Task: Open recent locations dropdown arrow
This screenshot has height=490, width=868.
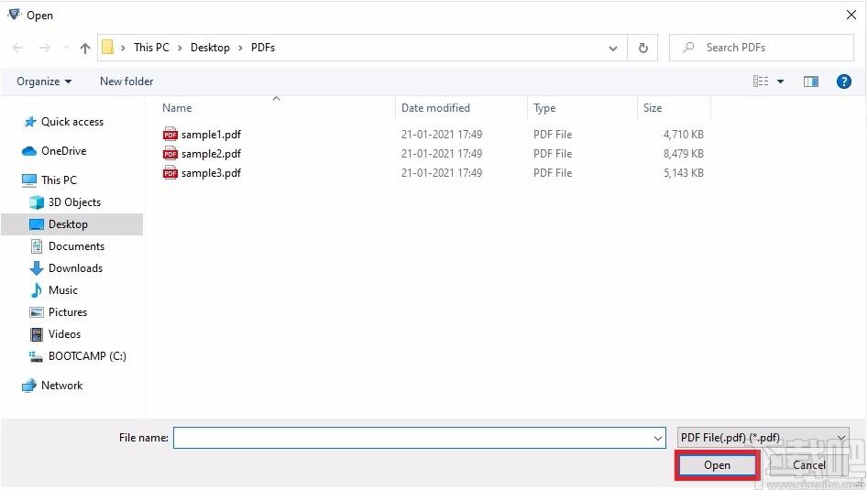Action: (x=66, y=48)
